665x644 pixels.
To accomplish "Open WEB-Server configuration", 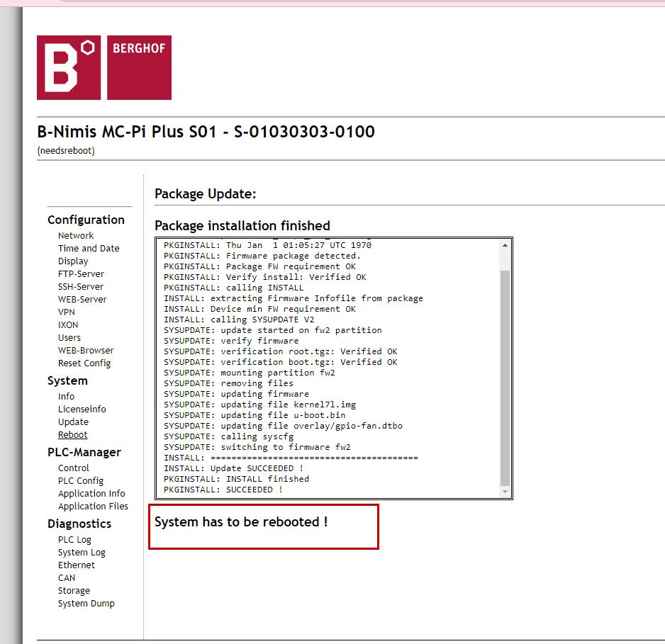I will (82, 299).
